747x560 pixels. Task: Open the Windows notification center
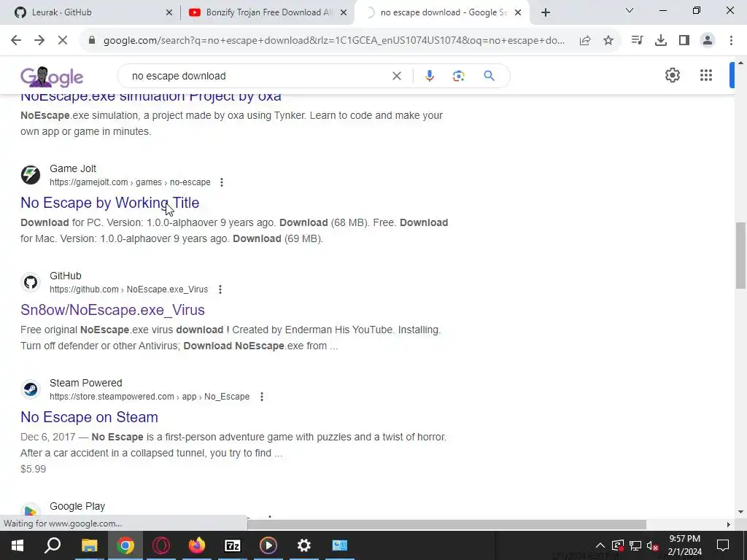(723, 545)
